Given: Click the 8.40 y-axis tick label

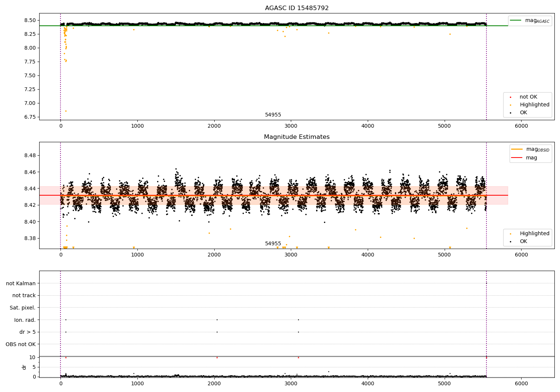Looking at the screenshot, I should (30, 222).
